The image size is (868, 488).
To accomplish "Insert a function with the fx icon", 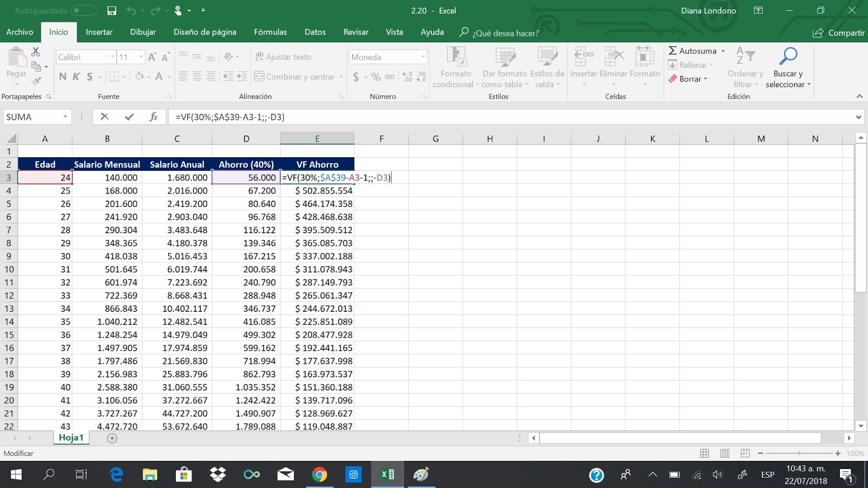I will tap(154, 117).
